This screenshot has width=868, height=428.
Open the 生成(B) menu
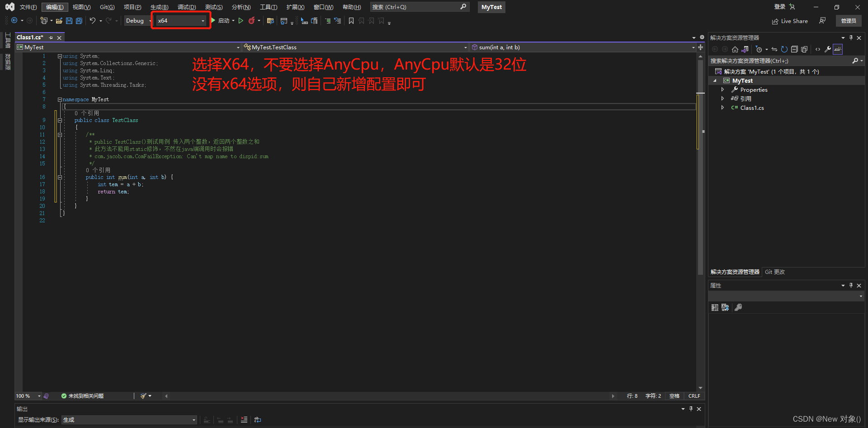click(x=159, y=7)
